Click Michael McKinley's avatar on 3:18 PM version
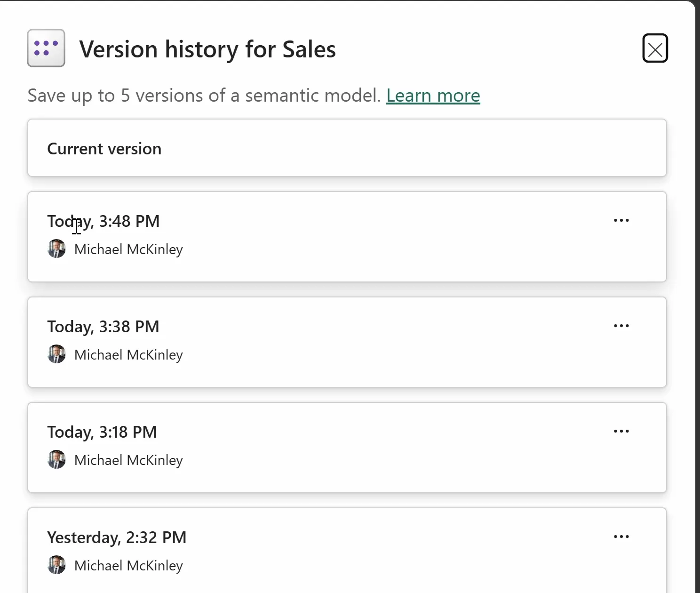 click(56, 459)
